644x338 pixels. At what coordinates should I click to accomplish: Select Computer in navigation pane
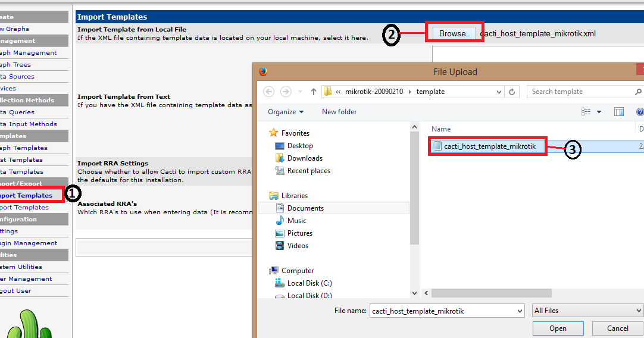[x=298, y=271]
